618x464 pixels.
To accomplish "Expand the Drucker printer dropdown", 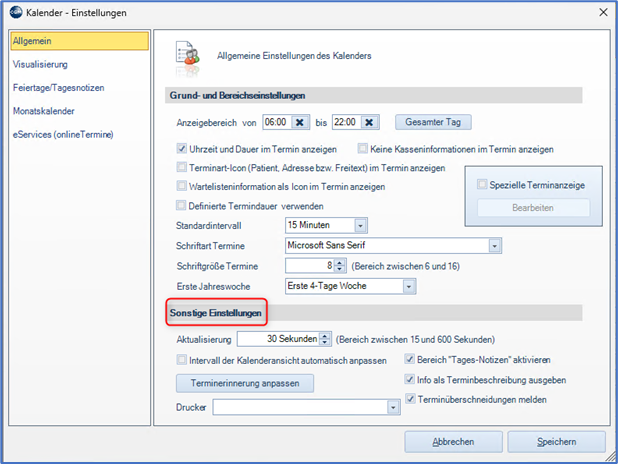I will (x=393, y=407).
